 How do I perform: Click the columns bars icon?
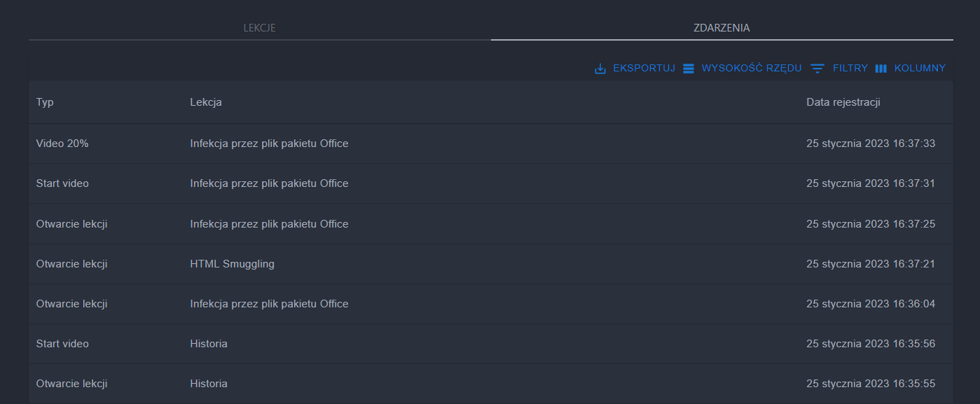click(881, 69)
